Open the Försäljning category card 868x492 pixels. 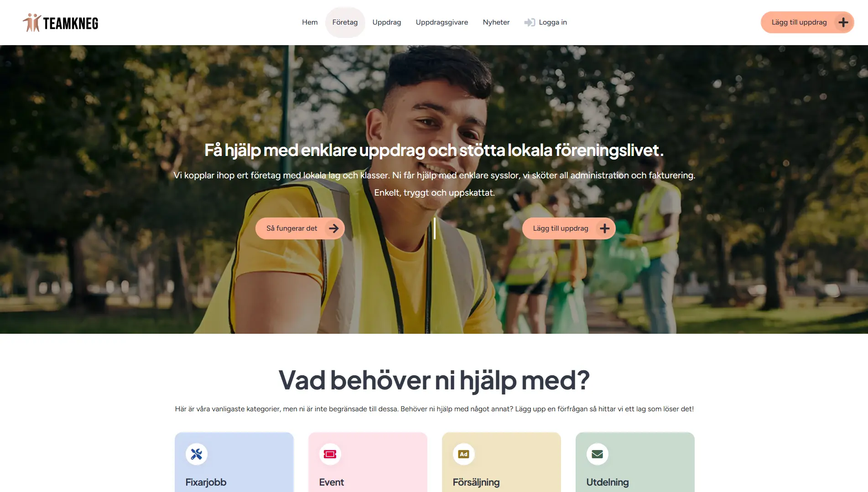click(501, 462)
